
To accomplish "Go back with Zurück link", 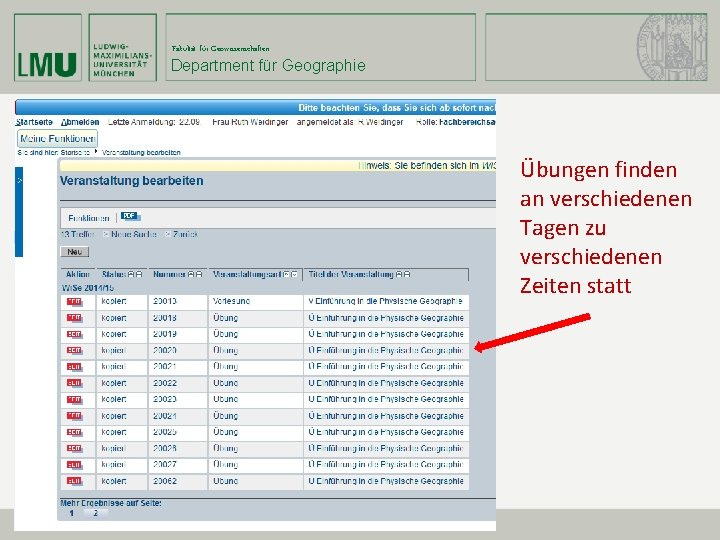I will pos(185,234).
